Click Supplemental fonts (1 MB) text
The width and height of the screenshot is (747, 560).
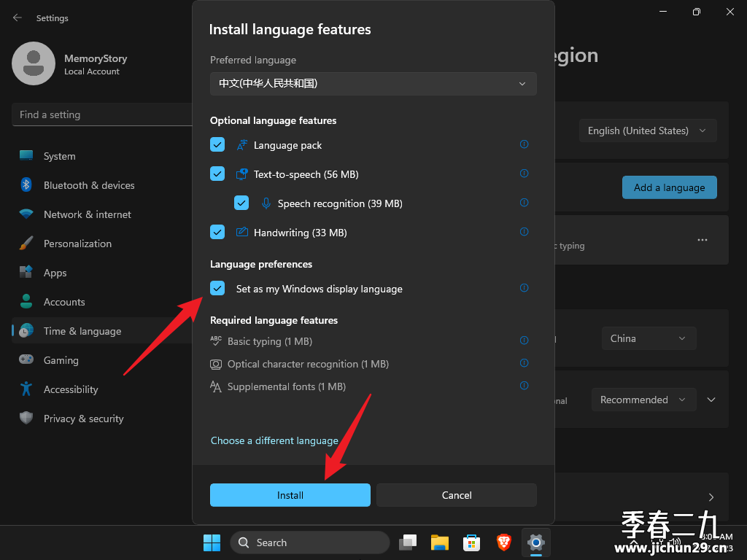click(x=286, y=386)
